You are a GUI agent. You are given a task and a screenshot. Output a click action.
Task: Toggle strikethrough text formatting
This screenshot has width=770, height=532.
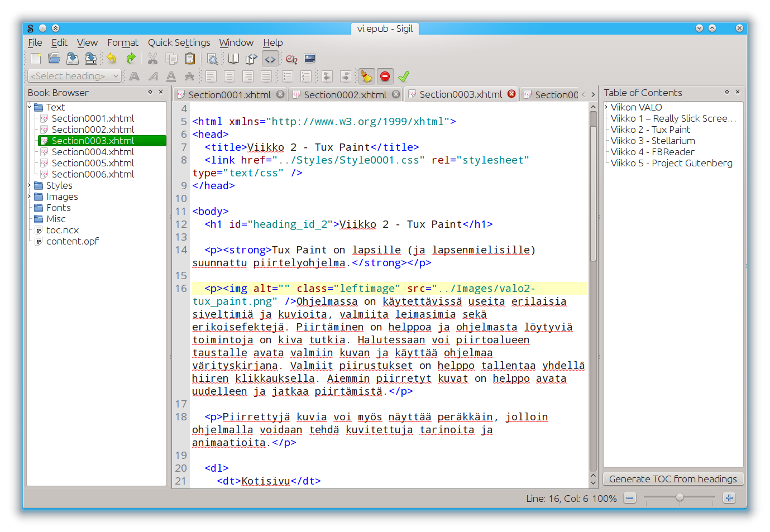(190, 76)
